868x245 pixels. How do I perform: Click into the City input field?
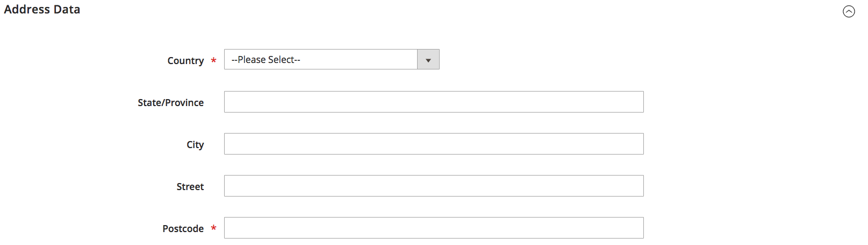(x=434, y=144)
